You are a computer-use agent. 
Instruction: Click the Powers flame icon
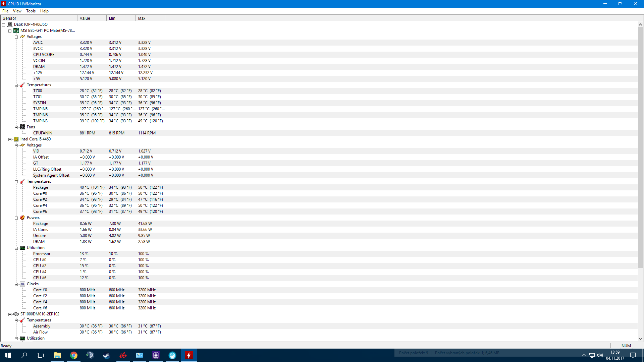pyautogui.click(x=22, y=218)
